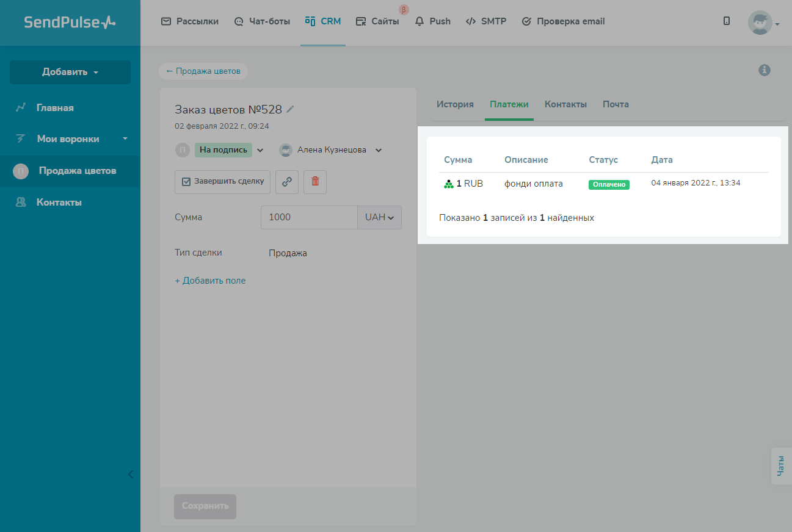Click the Заказ цветов №528 title
The width and height of the screenshot is (792, 532).
tap(228, 110)
